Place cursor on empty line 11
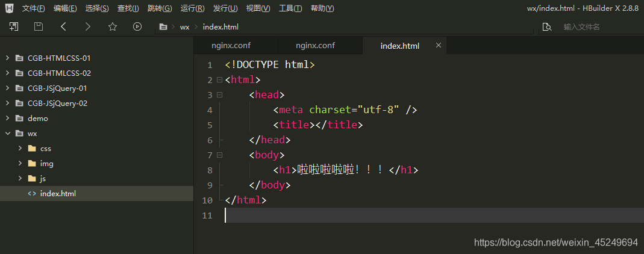The height and width of the screenshot is (254, 644). click(x=434, y=215)
